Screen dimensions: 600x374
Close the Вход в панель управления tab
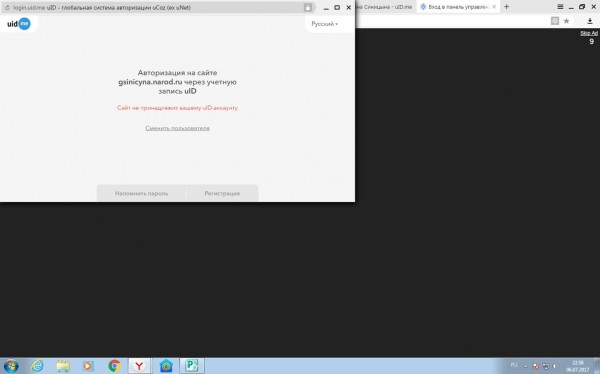494,7
